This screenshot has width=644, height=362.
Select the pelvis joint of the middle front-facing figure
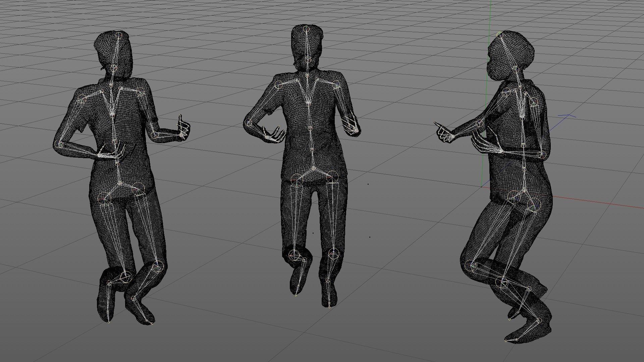[x=314, y=168]
